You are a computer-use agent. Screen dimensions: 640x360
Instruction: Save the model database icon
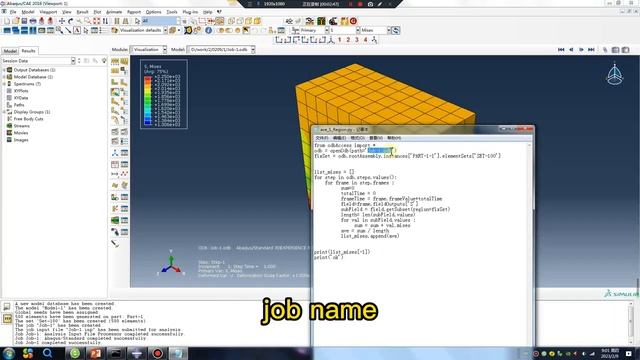tap(24, 21)
